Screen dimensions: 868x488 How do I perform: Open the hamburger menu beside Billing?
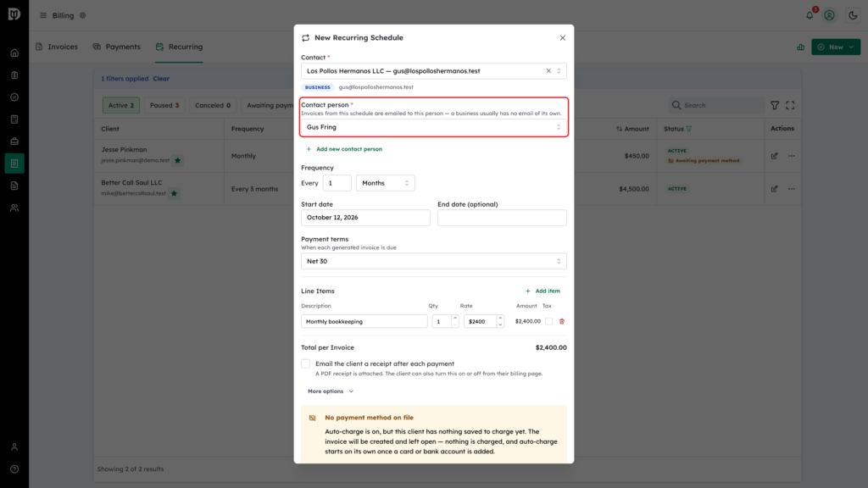coord(43,15)
